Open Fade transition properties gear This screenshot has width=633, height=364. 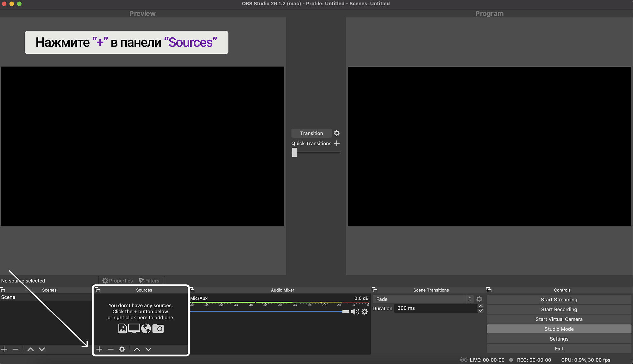tap(479, 299)
